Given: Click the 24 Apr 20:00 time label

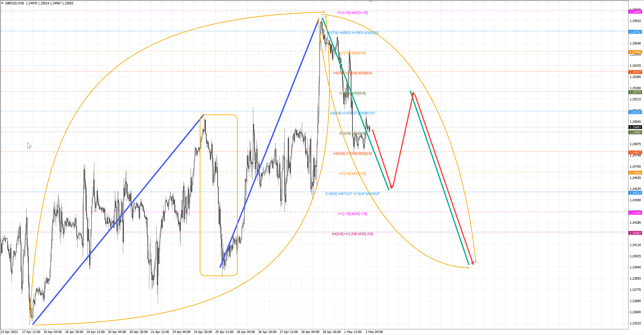Looking at the screenshot, I should [203, 332].
